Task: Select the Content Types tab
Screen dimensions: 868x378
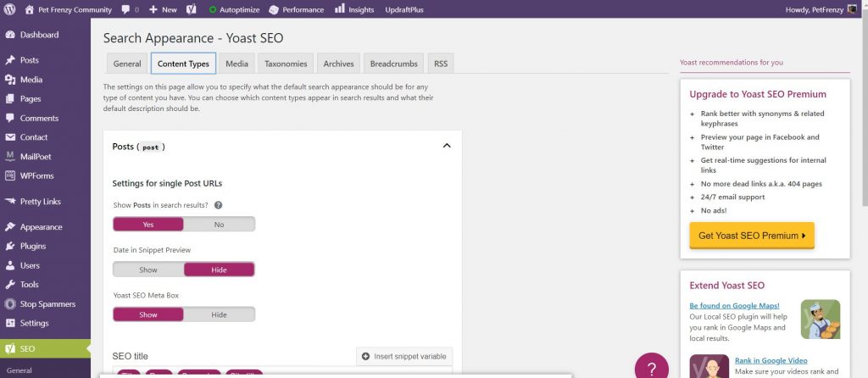Action: click(x=183, y=63)
